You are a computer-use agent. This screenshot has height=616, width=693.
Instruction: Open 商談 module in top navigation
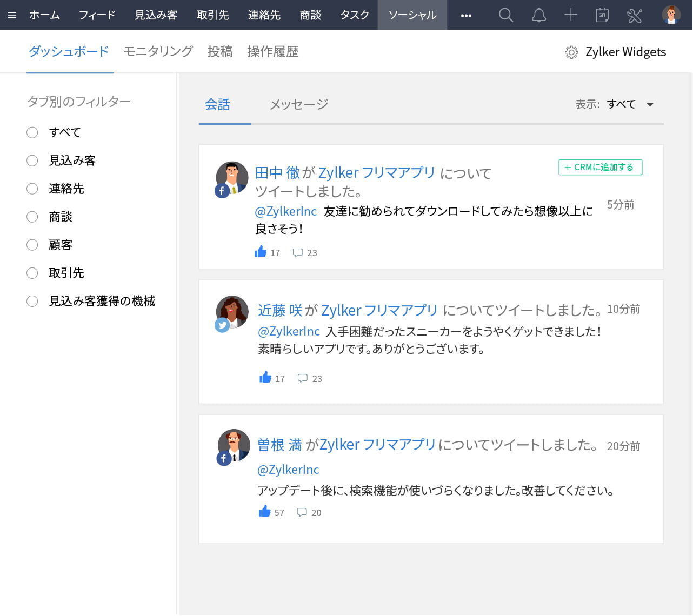point(310,15)
